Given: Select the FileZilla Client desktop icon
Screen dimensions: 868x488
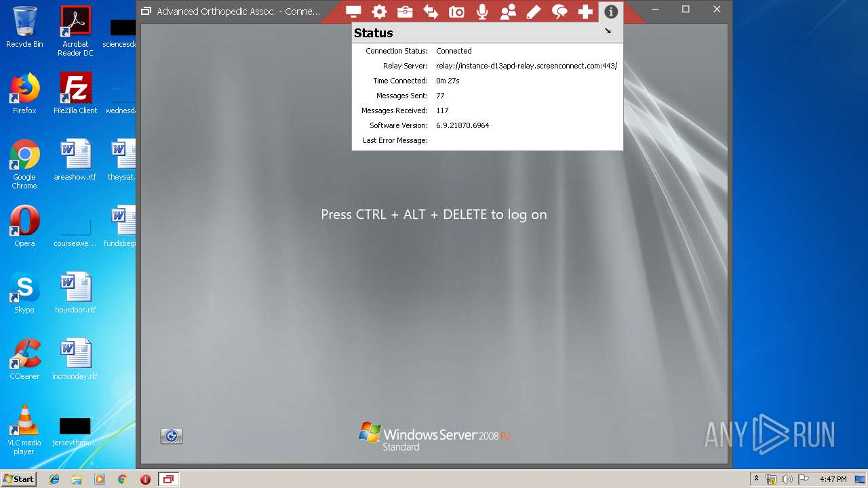Looking at the screenshot, I should tap(75, 94).
